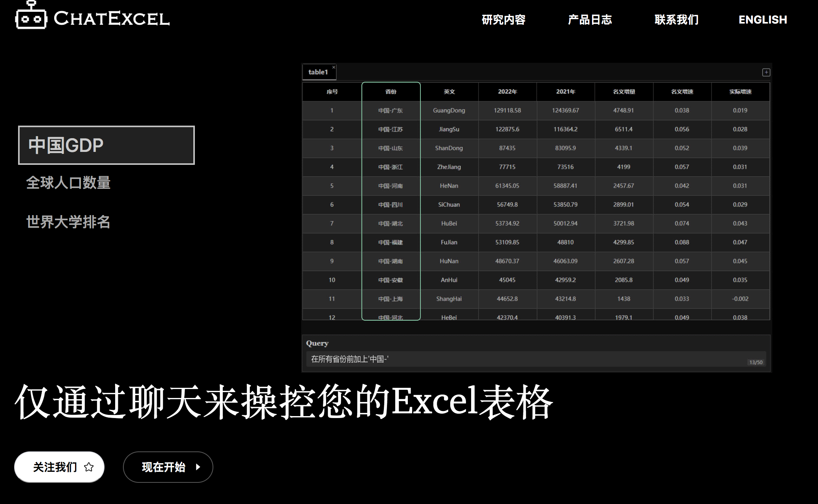The image size is (818, 504).
Task: Click the GuangDong cell
Action: tap(449, 111)
